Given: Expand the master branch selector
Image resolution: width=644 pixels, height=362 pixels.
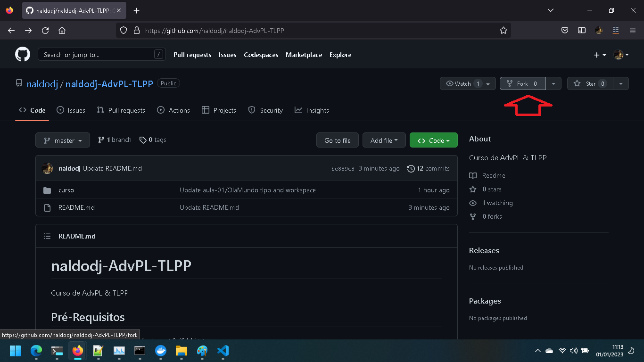Looking at the screenshot, I should pos(62,140).
